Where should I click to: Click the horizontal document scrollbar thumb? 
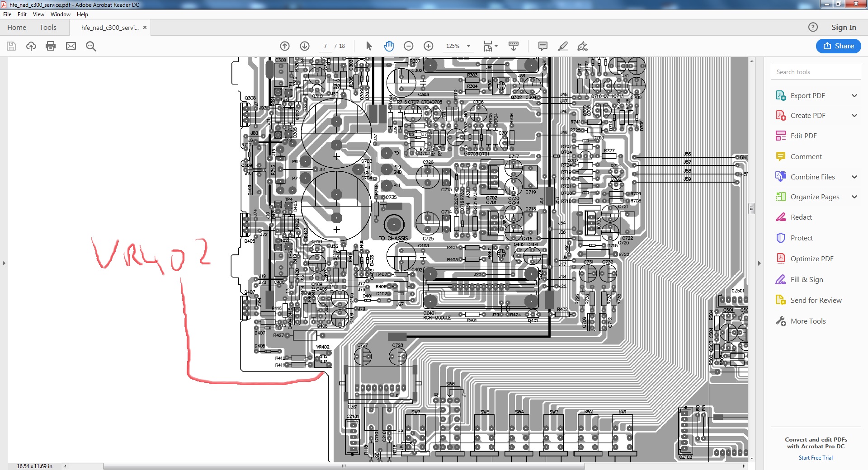344,466
